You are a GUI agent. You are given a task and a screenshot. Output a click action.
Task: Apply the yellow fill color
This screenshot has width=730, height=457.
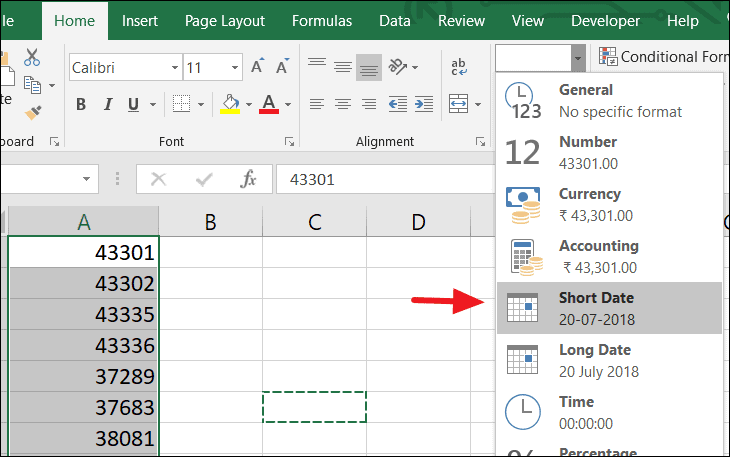pyautogui.click(x=230, y=104)
